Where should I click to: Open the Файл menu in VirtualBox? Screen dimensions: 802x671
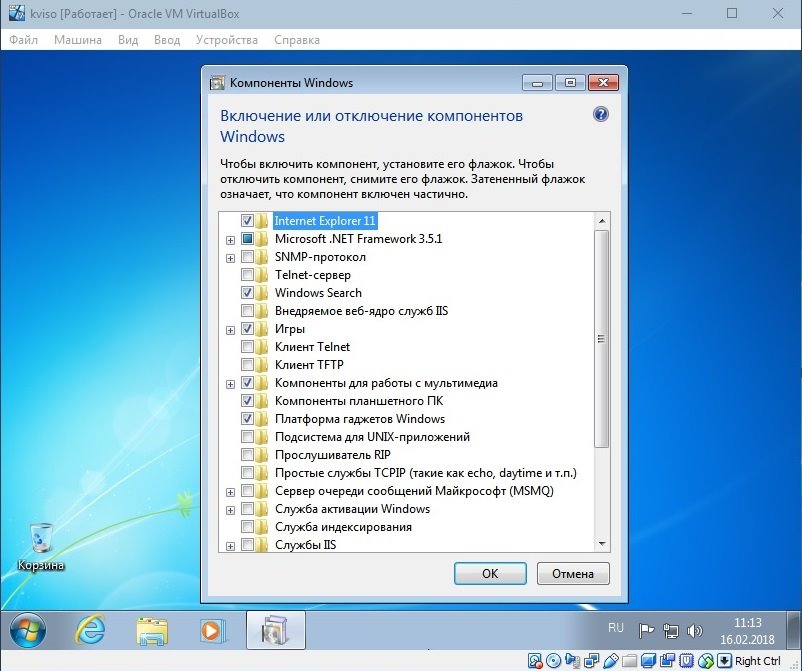click(x=24, y=40)
